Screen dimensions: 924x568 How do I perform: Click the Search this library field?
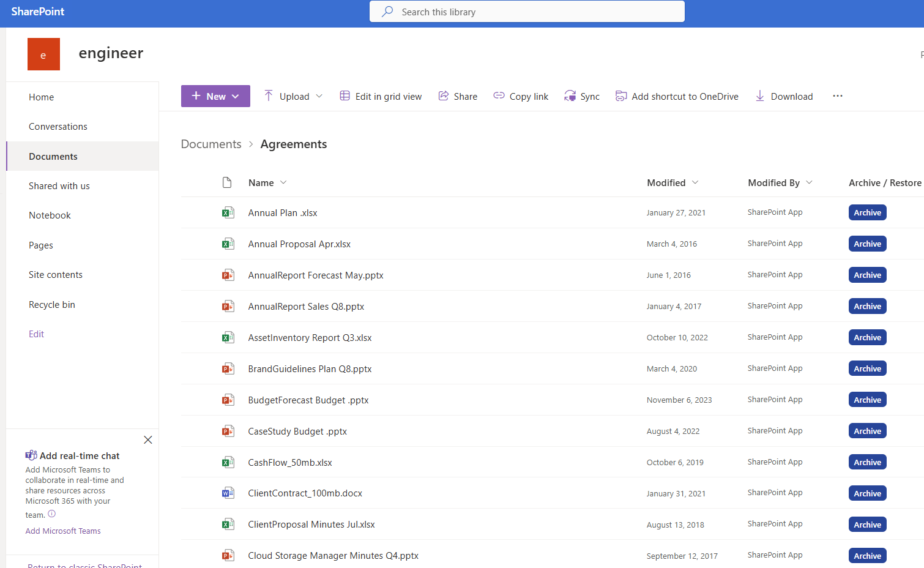pos(526,12)
